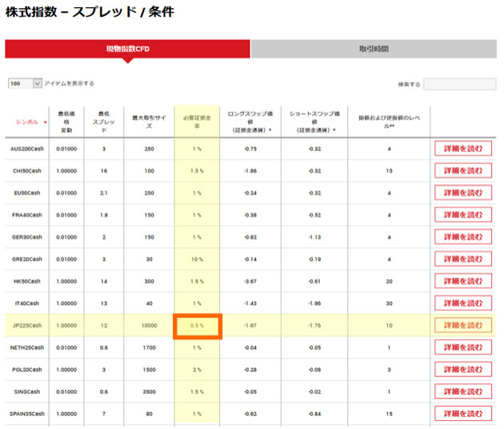
Task: Select the NETH25Cash symbol cell
Action: [x=27, y=347]
